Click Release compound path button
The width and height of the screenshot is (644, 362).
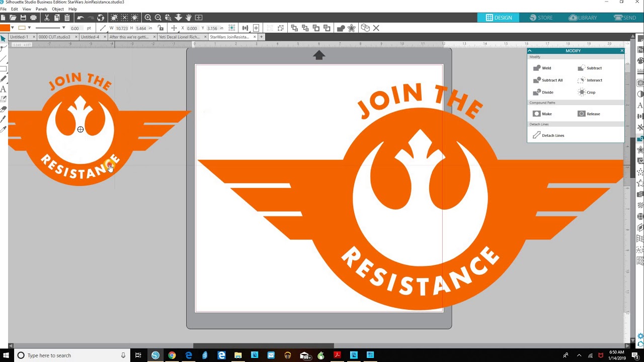[589, 114]
